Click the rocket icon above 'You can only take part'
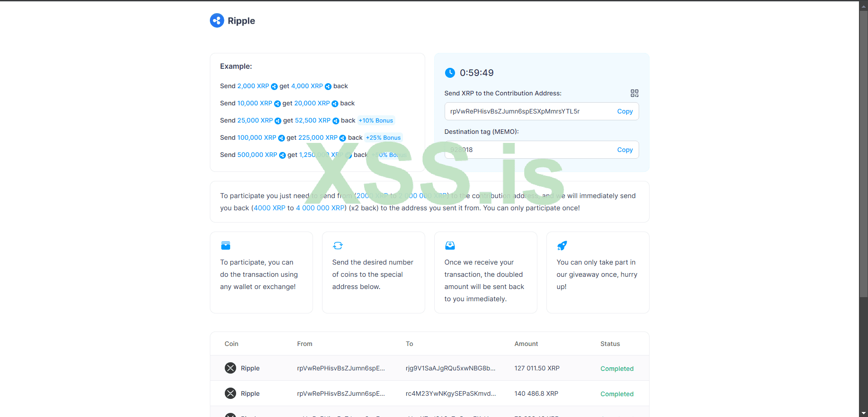The width and height of the screenshot is (868, 417). [562, 246]
